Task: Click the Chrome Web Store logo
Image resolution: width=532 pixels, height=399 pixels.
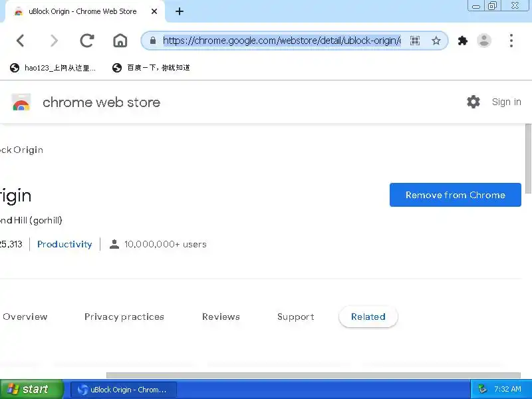Action: [x=21, y=102]
